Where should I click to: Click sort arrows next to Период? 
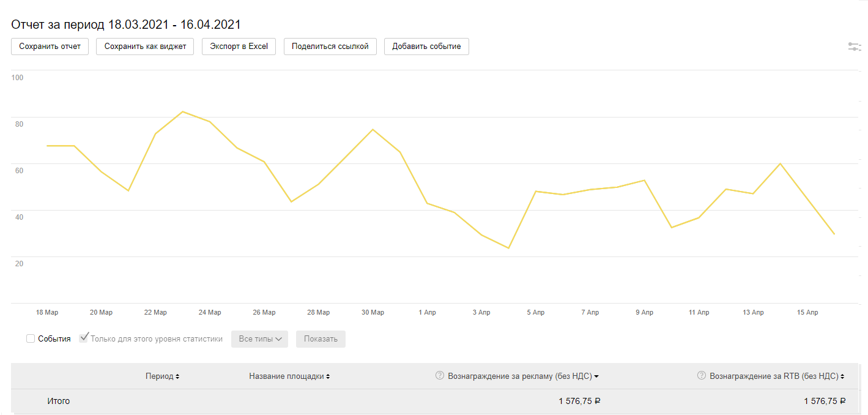pos(177,376)
